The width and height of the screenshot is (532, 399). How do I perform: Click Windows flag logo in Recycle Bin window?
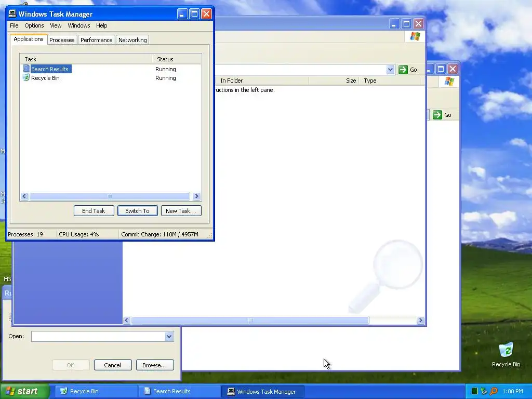pyautogui.click(x=449, y=82)
